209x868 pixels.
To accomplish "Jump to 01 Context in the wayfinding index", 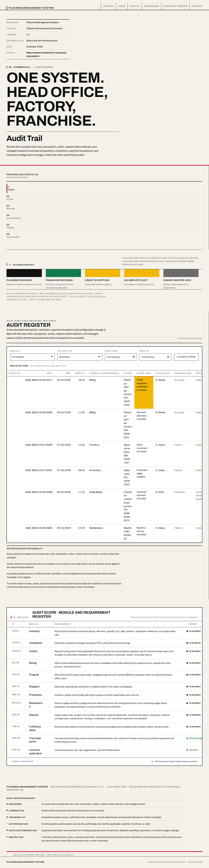I will [104, 188].
